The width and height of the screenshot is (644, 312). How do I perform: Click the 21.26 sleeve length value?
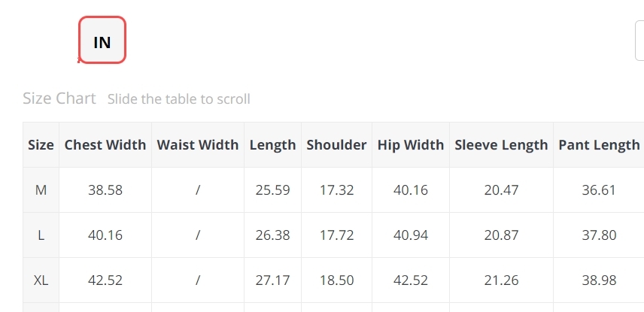point(501,280)
